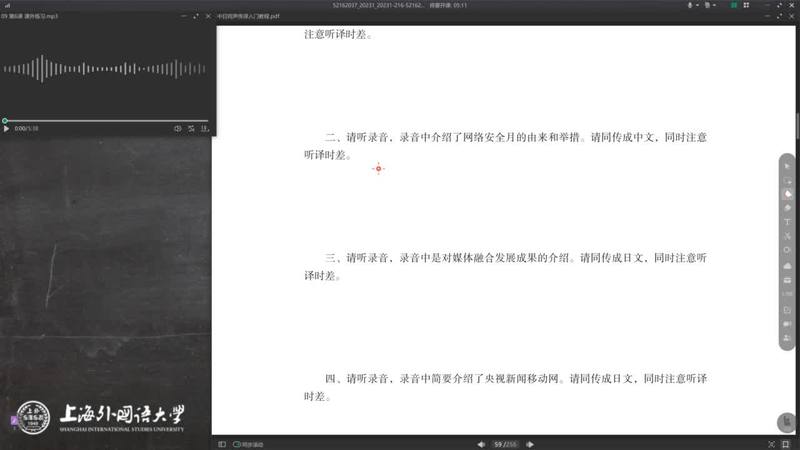Open the cloud icon in side toolbar
The height and width of the screenshot is (450, 800).
coord(787,265)
